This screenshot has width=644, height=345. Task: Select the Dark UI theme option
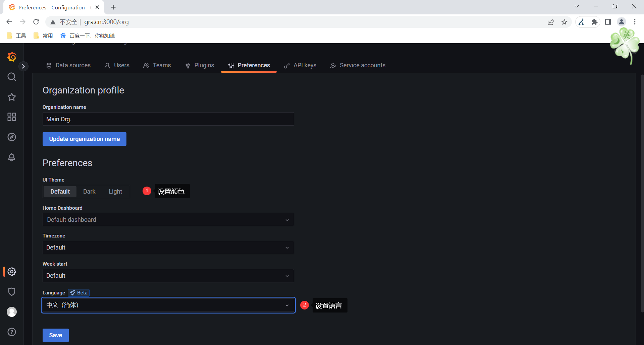coord(89,192)
